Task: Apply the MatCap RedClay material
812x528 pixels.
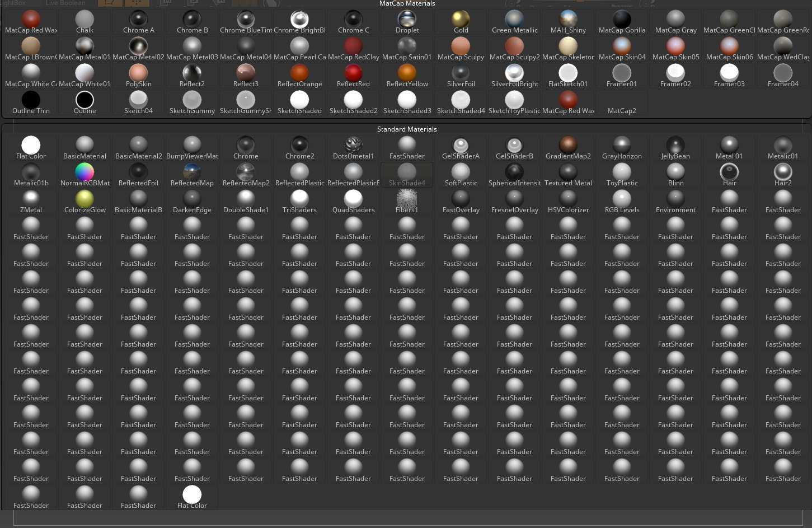Action: click(x=353, y=49)
